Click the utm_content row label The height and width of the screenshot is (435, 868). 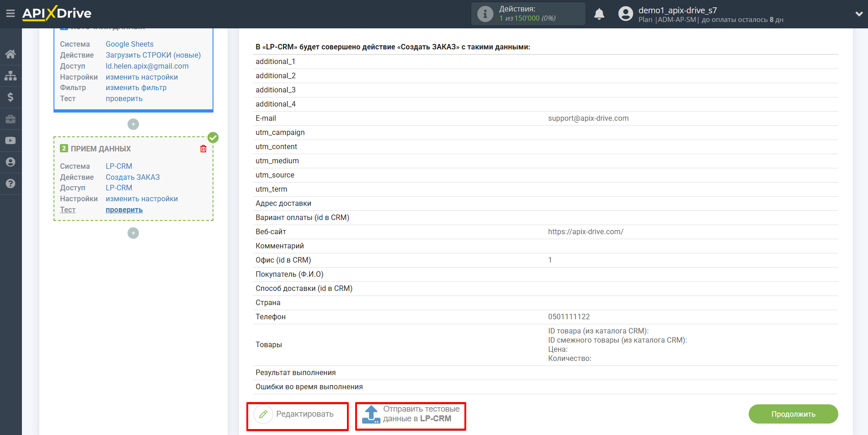click(276, 146)
